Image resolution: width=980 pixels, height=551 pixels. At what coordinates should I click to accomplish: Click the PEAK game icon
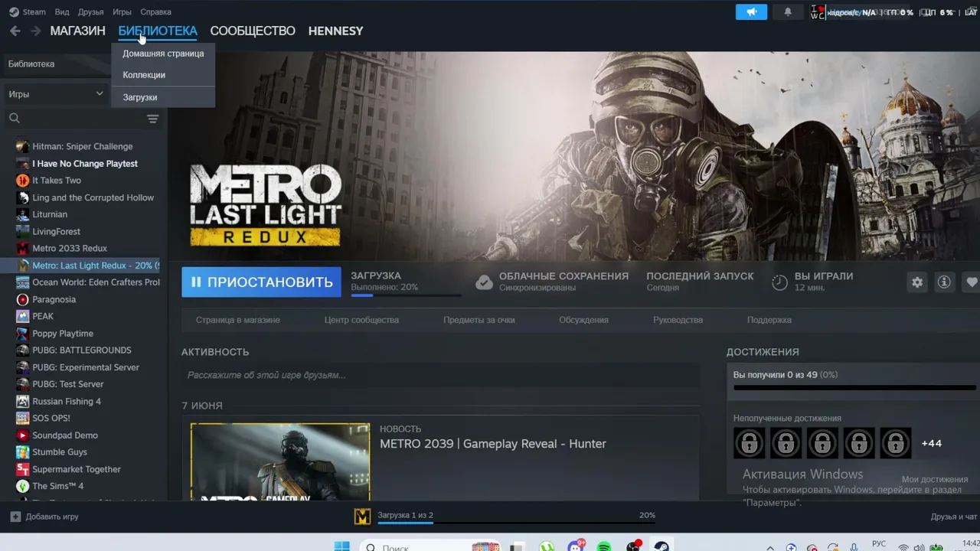[x=22, y=316]
